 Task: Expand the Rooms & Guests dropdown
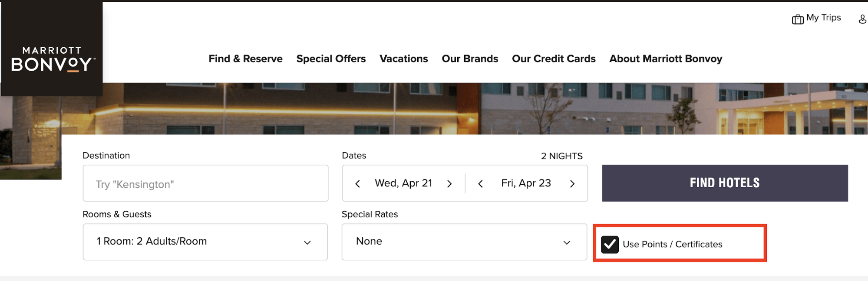[205, 242]
